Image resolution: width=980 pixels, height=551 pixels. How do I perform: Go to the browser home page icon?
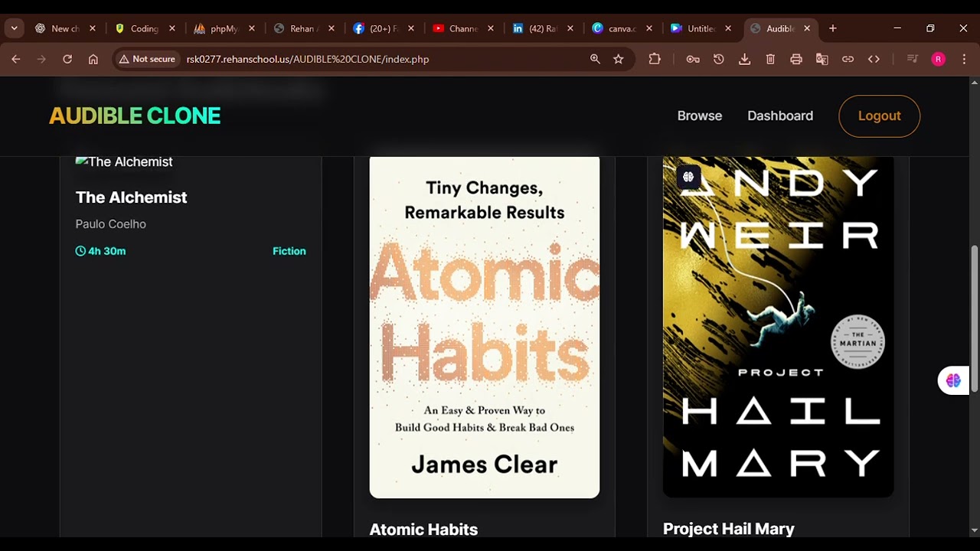[93, 59]
